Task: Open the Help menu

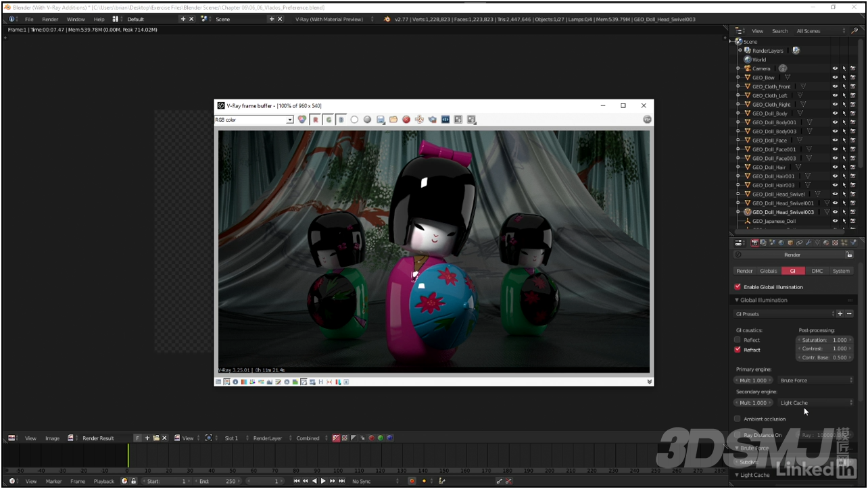Action: click(99, 19)
